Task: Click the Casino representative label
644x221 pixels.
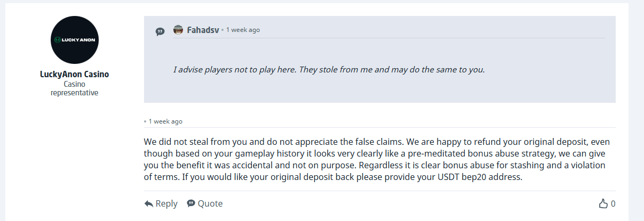Action: tap(74, 88)
